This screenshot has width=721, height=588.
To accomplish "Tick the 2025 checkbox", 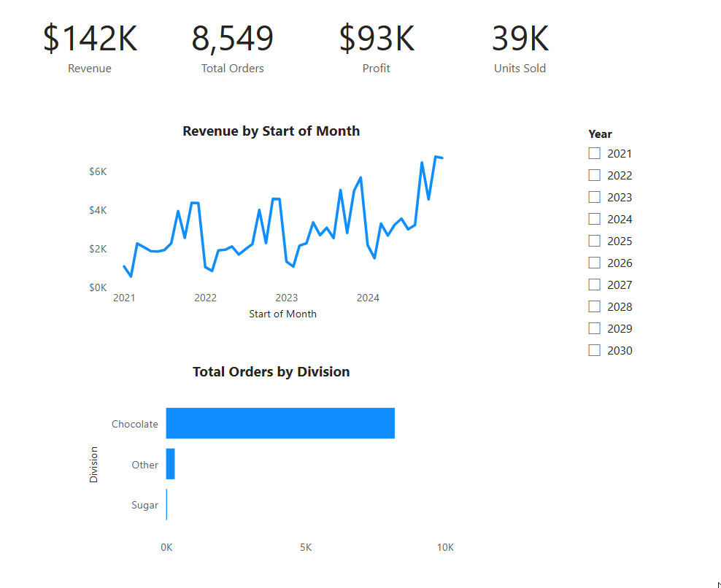I will [594, 241].
